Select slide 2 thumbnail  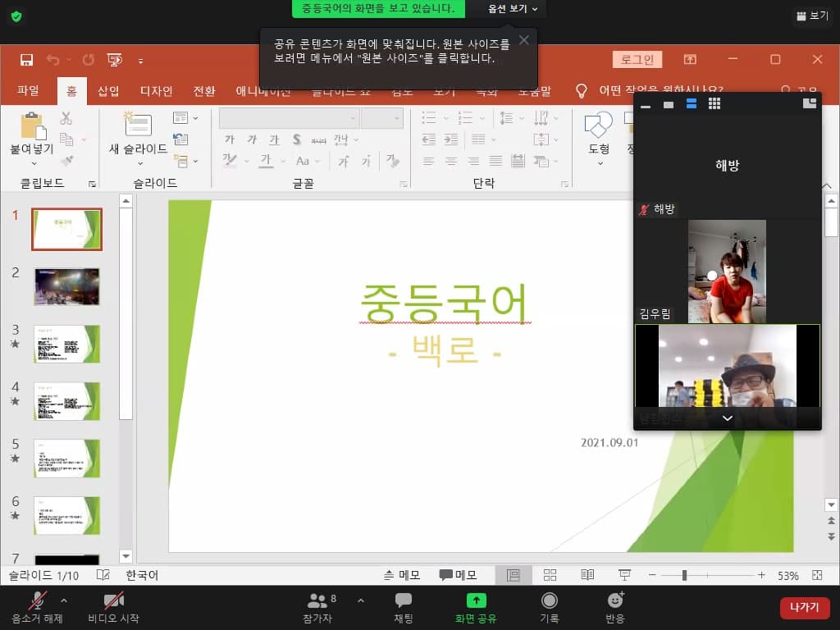(67, 286)
